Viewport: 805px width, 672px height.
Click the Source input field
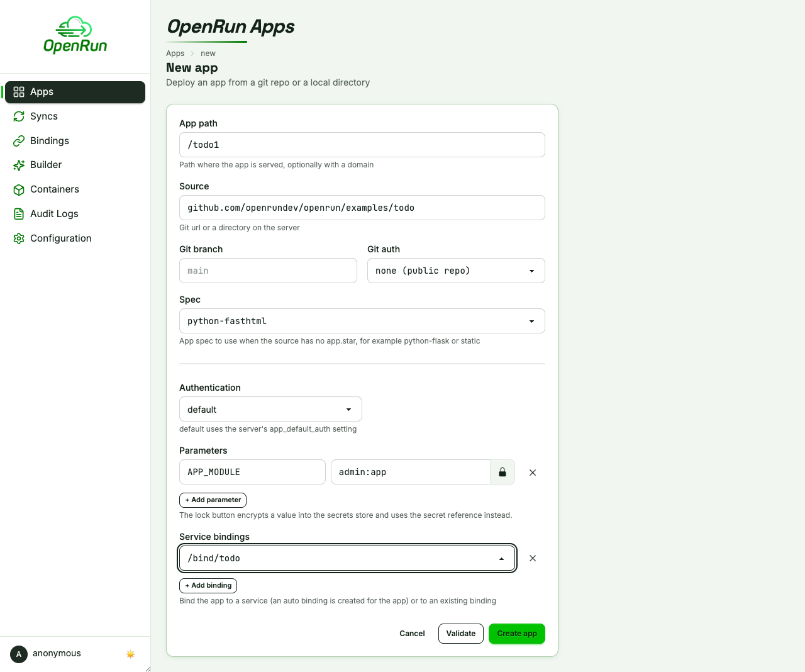click(x=362, y=208)
